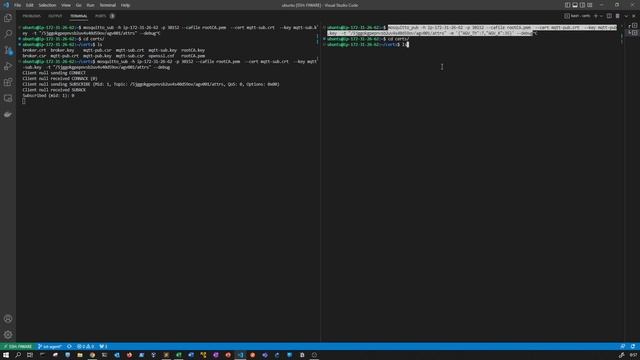Switch to the Ports tab

click(100, 16)
